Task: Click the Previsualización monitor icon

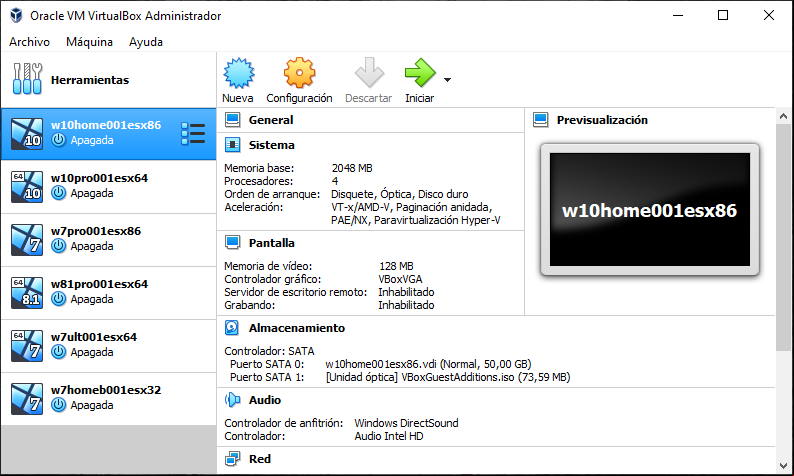Action: (541, 120)
